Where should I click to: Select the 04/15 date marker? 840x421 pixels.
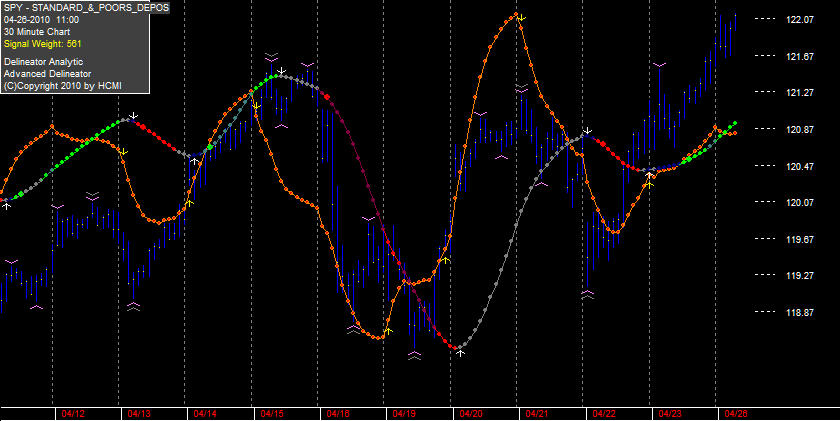pyautogui.click(x=272, y=414)
